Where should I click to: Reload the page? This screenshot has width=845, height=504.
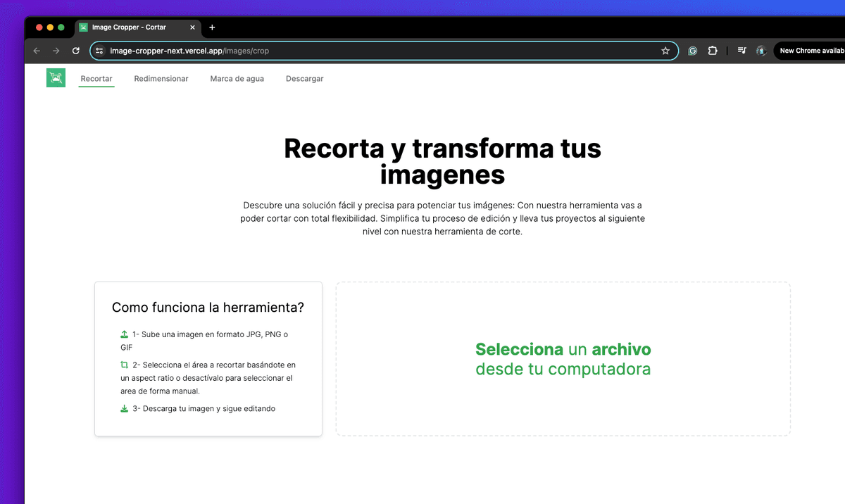click(76, 51)
